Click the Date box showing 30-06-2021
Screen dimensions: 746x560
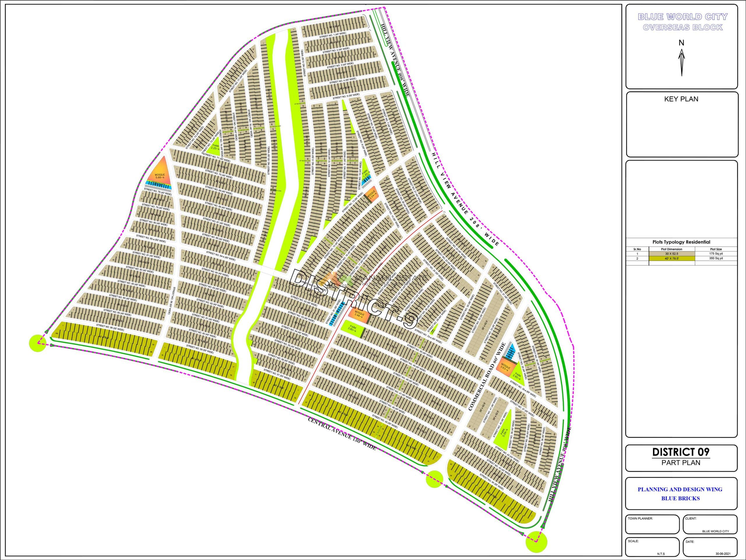(710, 547)
